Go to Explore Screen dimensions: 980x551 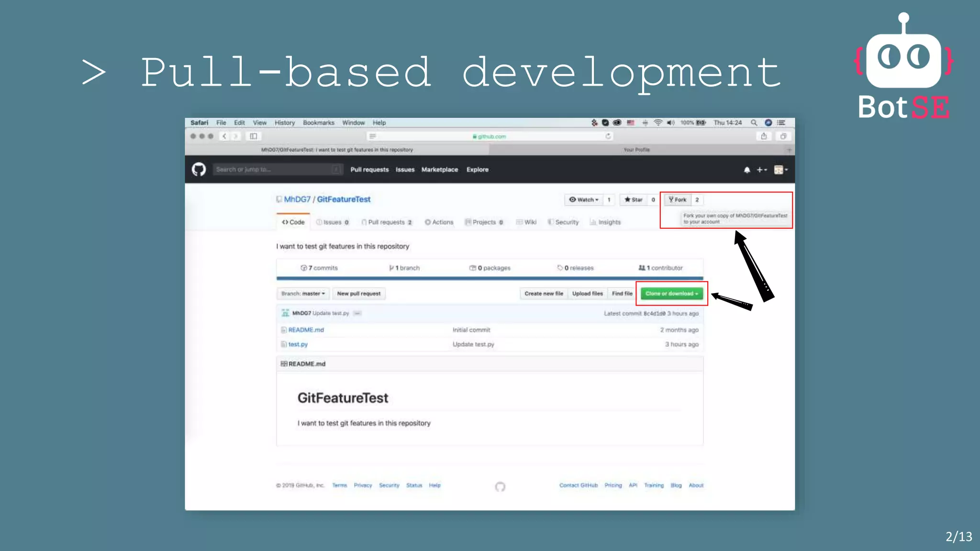pos(478,170)
